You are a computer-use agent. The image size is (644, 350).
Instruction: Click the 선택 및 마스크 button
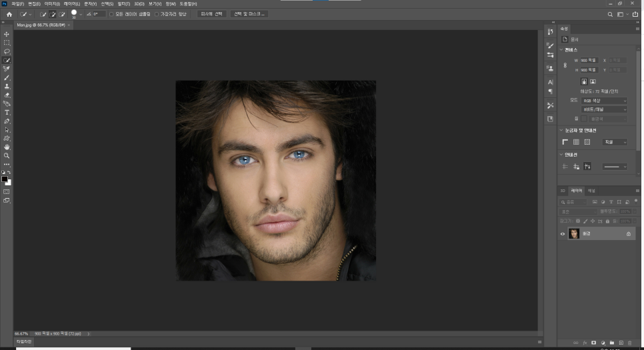tap(249, 14)
